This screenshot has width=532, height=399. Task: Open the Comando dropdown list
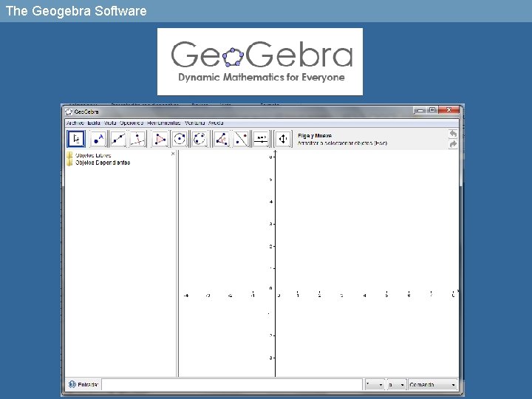click(x=432, y=385)
